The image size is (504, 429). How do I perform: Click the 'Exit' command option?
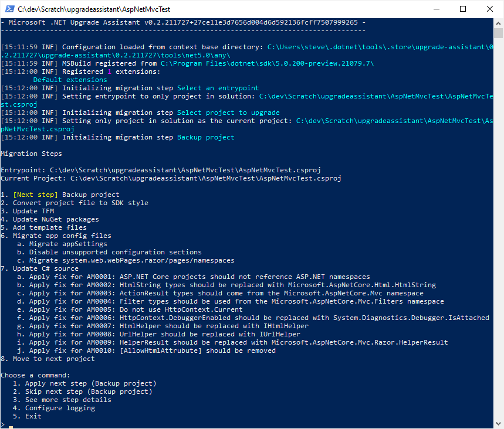[33, 416]
